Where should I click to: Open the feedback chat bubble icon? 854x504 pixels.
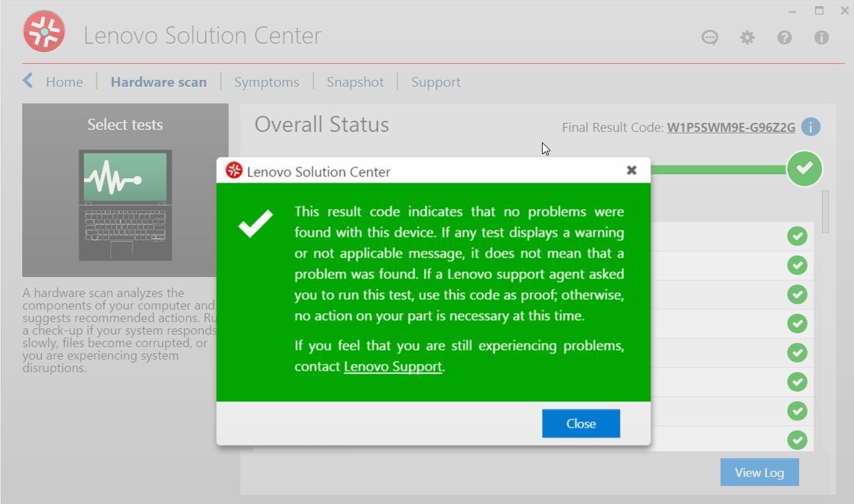709,37
